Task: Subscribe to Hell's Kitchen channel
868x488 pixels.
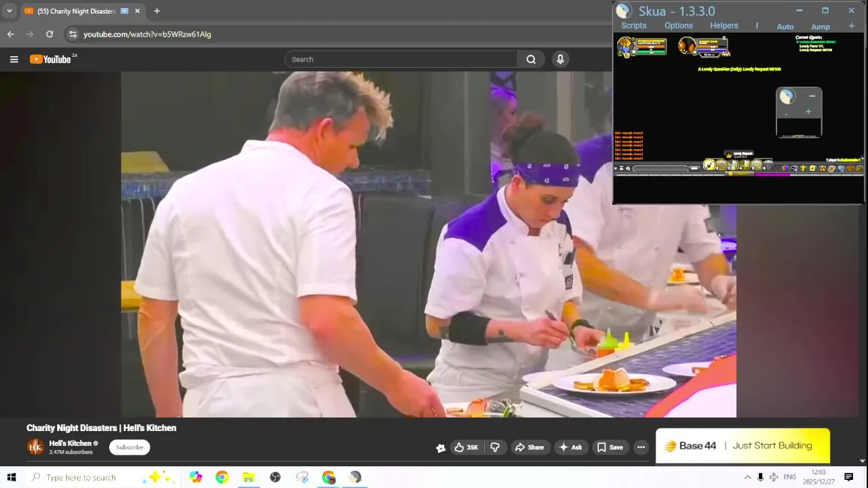Action: (x=130, y=447)
